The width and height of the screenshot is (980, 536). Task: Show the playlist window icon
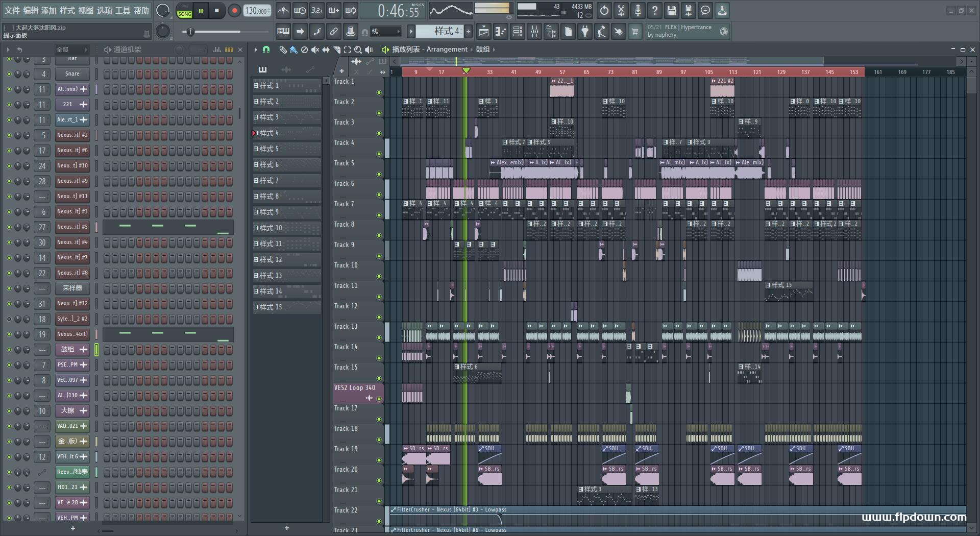[x=484, y=32]
